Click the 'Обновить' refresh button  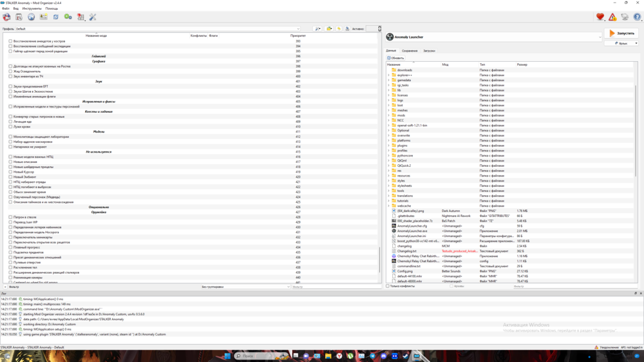coord(396,58)
